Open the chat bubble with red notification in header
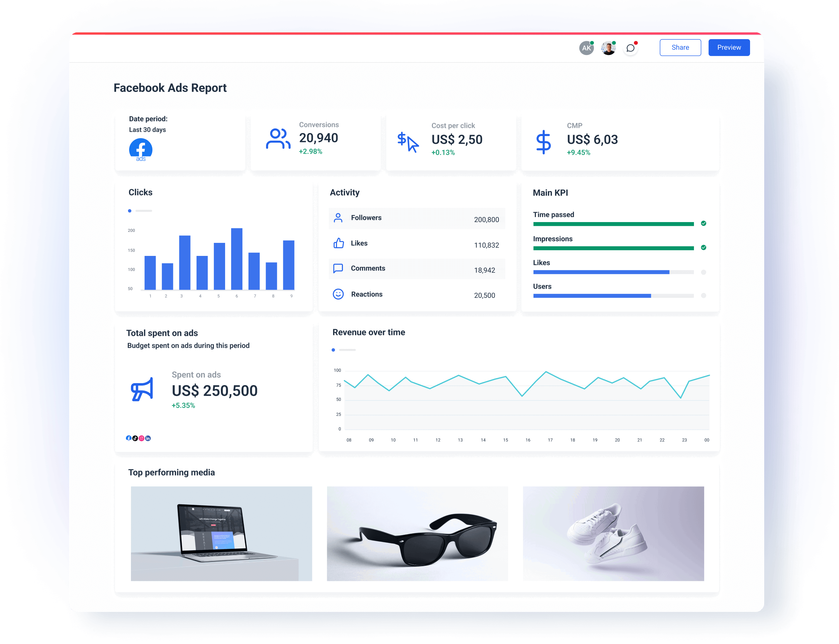Viewport: 839px width, 644px height. click(x=630, y=48)
